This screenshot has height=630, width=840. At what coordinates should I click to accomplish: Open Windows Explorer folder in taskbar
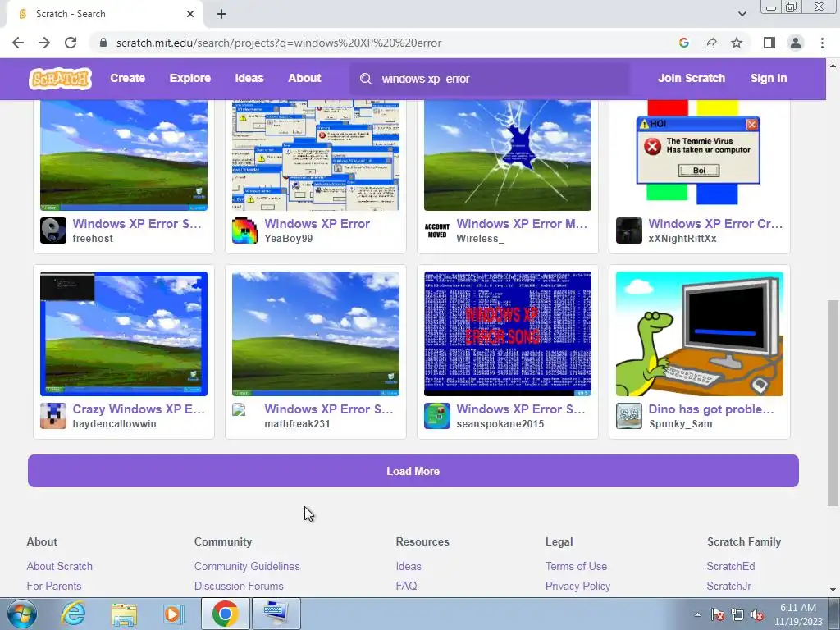[124, 614]
